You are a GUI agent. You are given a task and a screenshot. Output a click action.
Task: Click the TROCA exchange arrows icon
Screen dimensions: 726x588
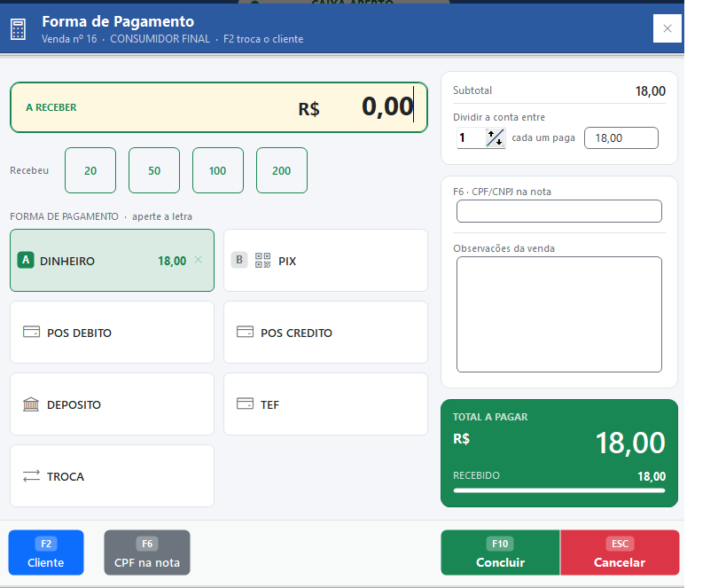tap(32, 476)
